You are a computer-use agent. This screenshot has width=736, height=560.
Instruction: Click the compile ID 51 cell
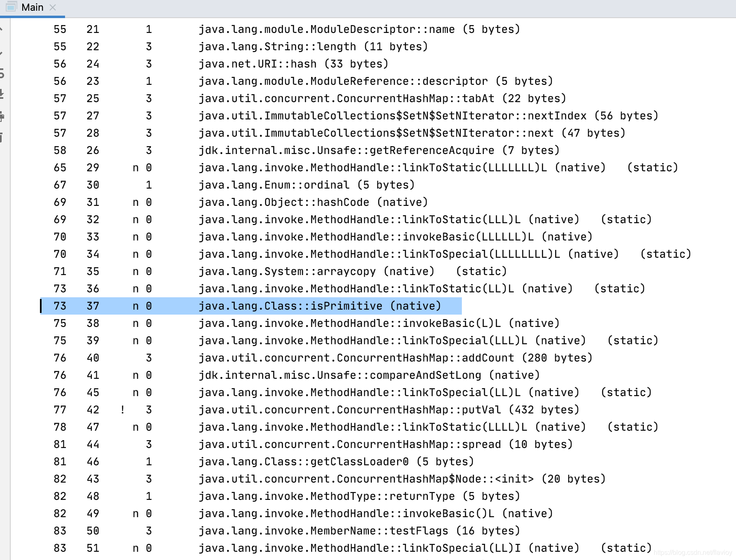click(93, 548)
